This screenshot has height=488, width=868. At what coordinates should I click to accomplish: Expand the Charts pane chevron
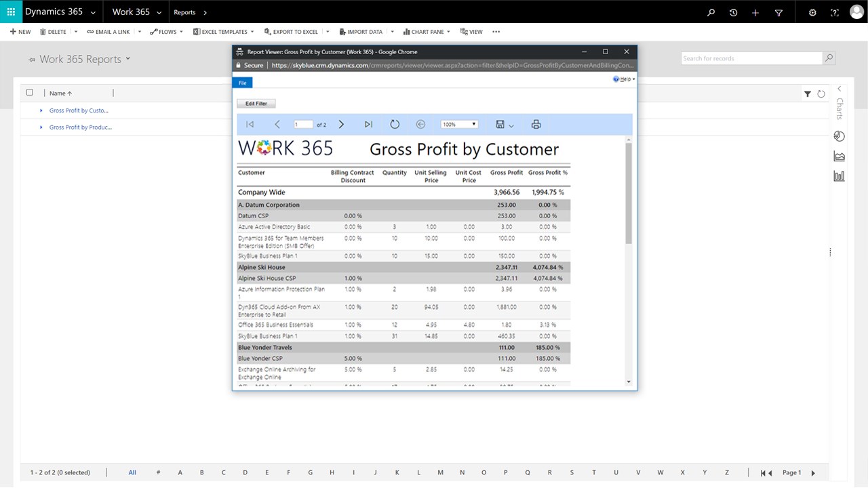coord(839,89)
